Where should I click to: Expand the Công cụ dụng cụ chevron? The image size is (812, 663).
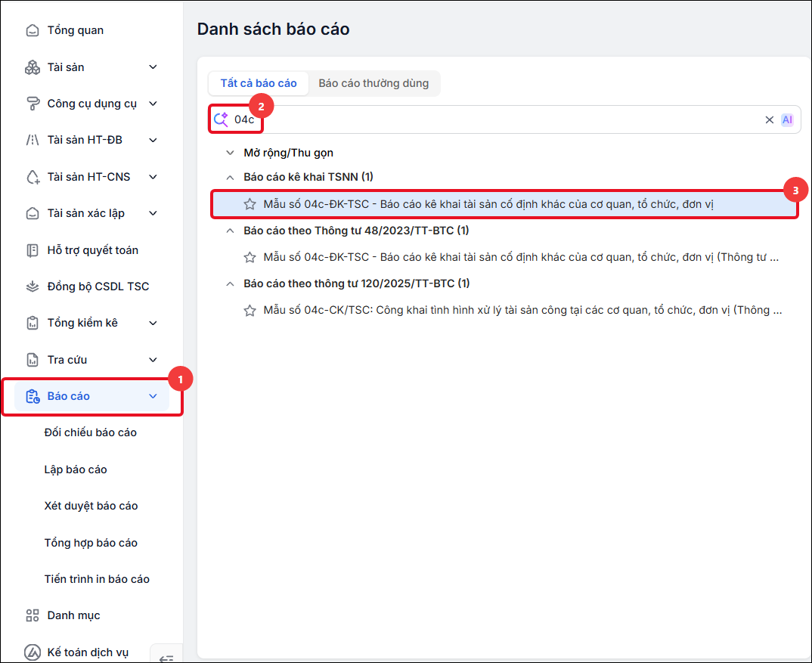pos(153,104)
